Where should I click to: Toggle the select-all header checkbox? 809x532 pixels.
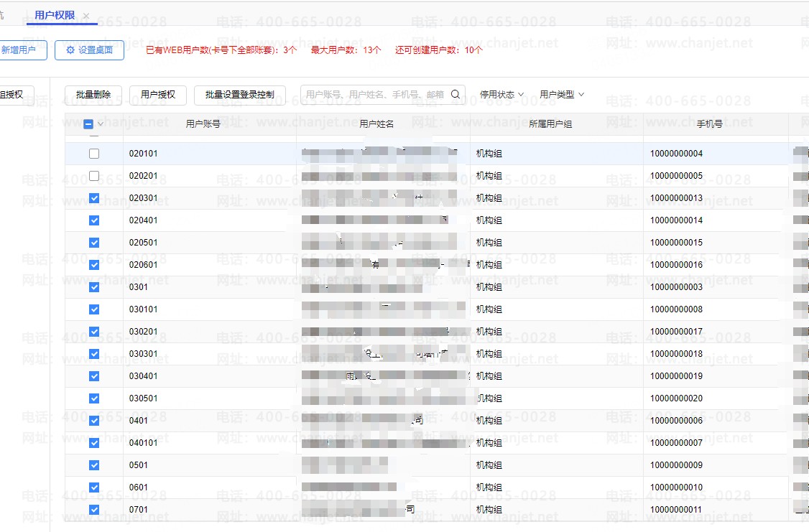88,124
